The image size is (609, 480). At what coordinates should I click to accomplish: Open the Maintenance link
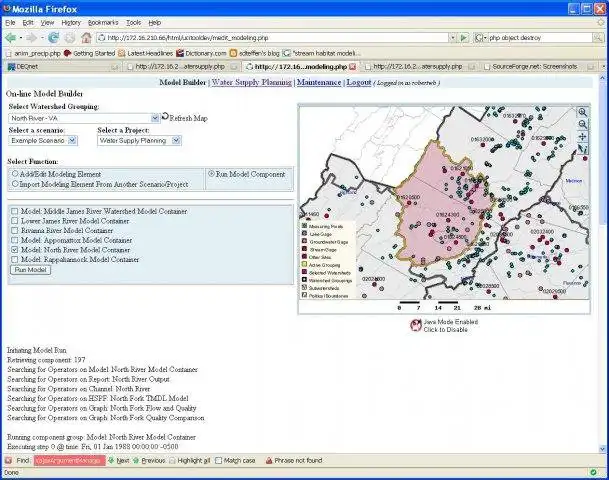click(319, 82)
